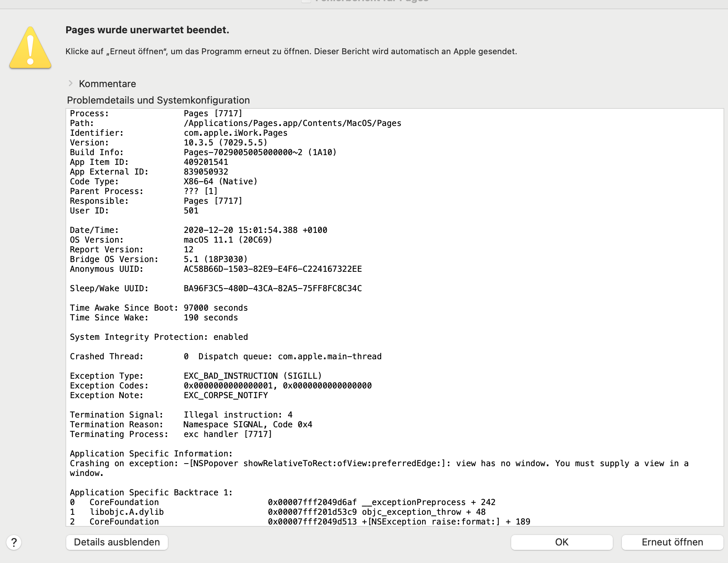Image resolution: width=728 pixels, height=563 pixels.
Task: Click the Kommentare label
Action: [x=107, y=84]
